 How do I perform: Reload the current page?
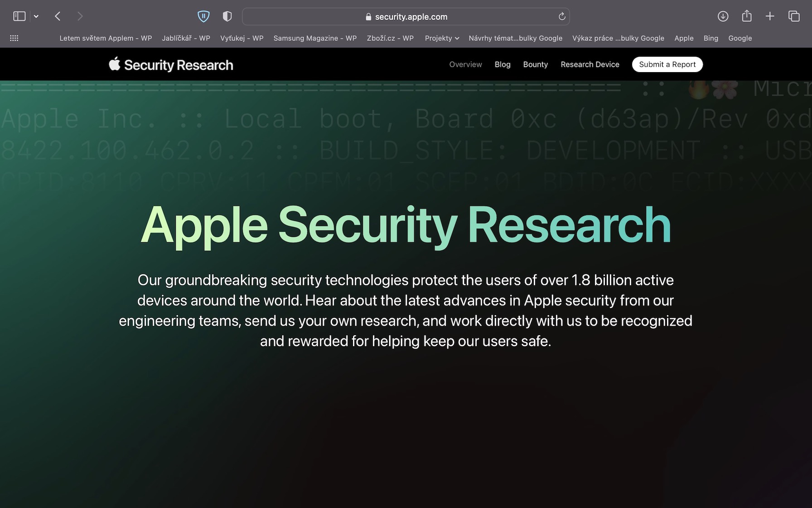pyautogui.click(x=562, y=16)
